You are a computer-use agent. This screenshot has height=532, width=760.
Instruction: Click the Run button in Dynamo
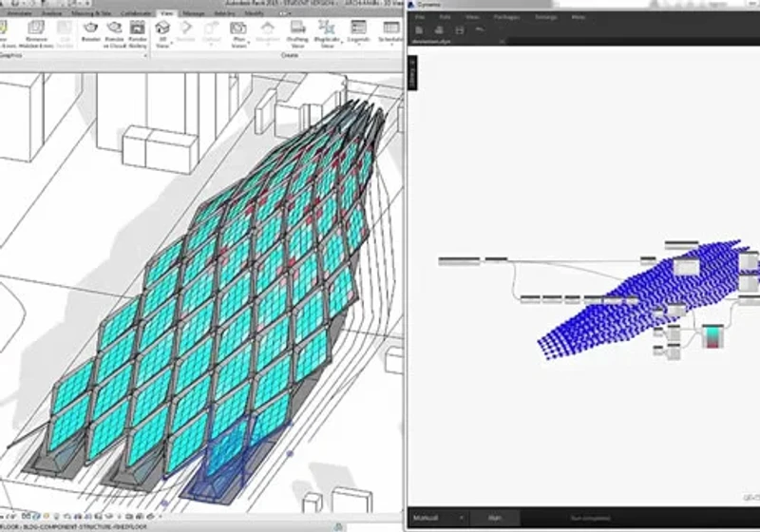click(494, 518)
